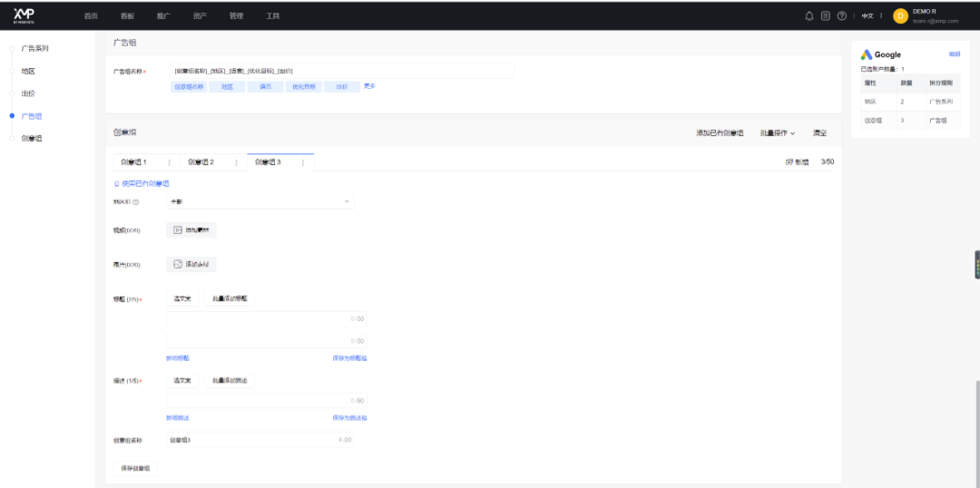Open the 批量操作 dropdown
Viewport: 980px width, 488px height.
point(778,133)
